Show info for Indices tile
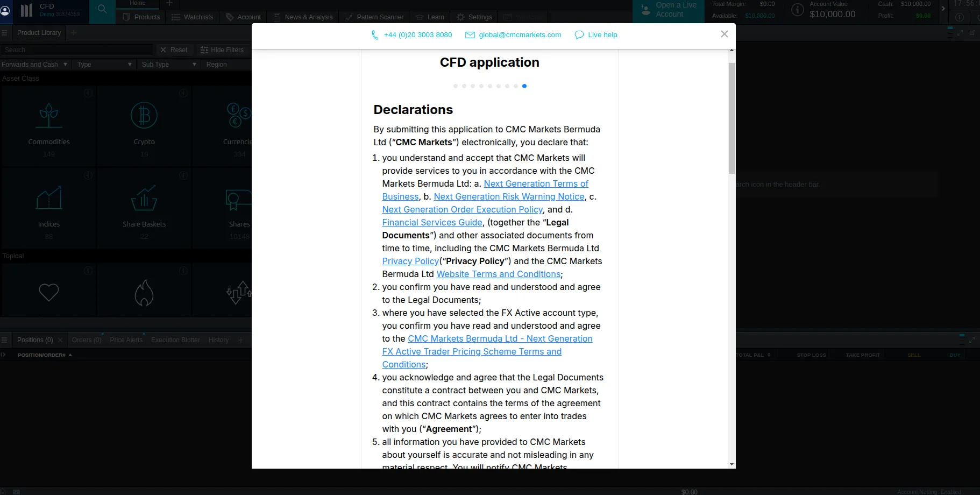The image size is (980, 495). pos(88,175)
